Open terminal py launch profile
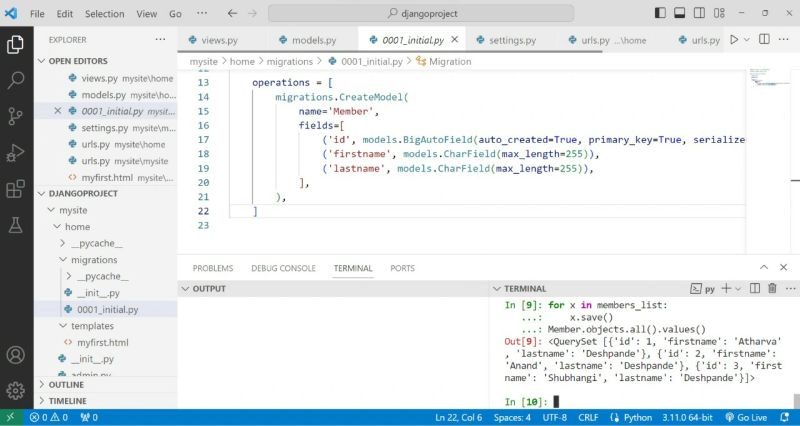Screen dimensions: 800x426 point(703,289)
